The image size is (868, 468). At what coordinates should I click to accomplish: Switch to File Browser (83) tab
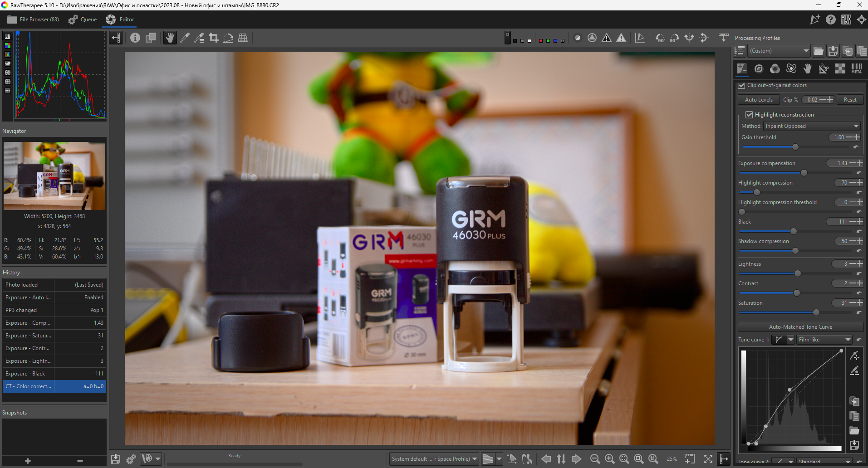pos(33,19)
